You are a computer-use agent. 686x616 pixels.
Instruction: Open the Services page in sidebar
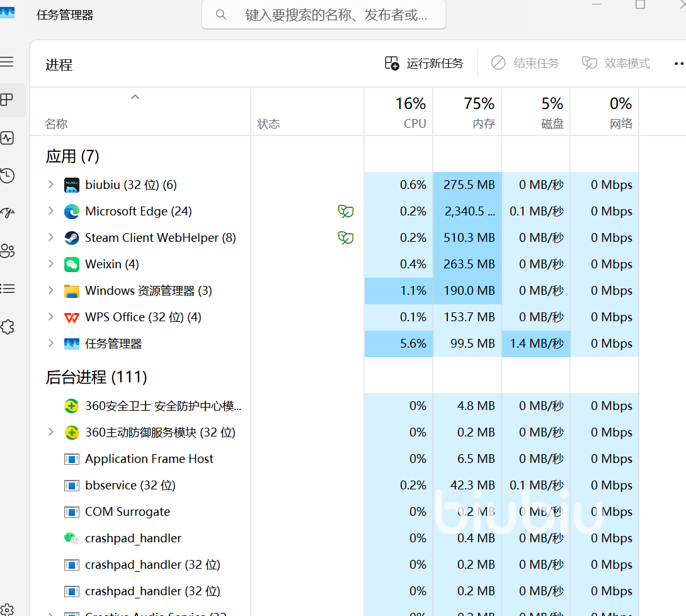click(8, 327)
